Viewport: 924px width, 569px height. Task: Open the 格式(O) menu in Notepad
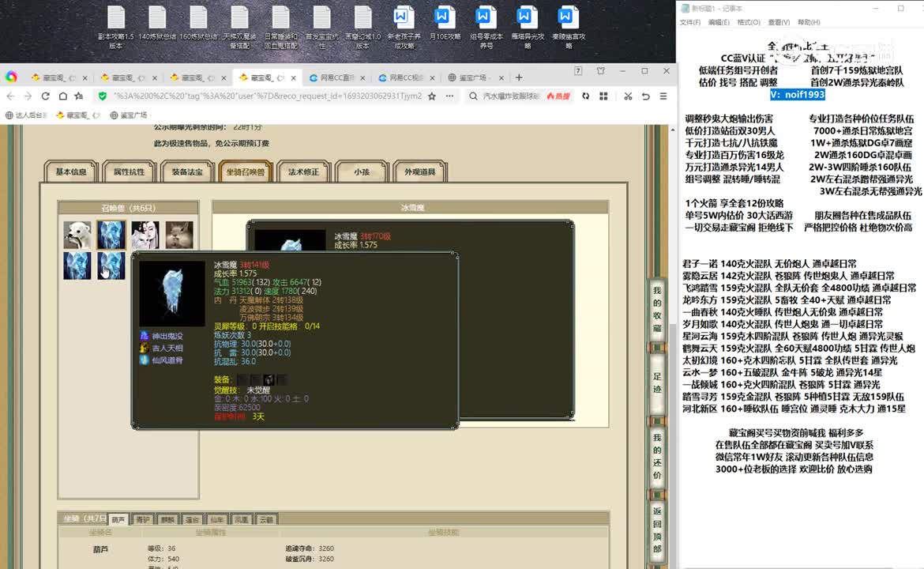(x=749, y=22)
